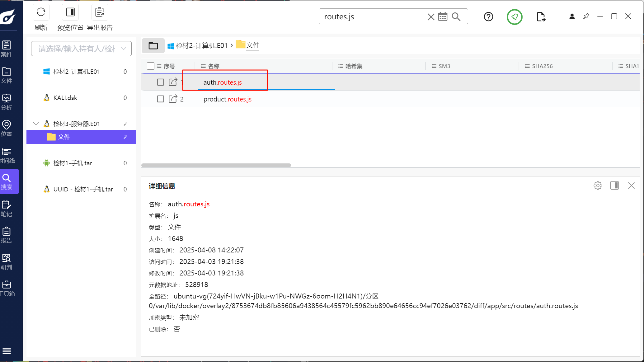Click the horizontal scrollbar of the file list
This screenshot has height=362, width=644.
click(216, 165)
